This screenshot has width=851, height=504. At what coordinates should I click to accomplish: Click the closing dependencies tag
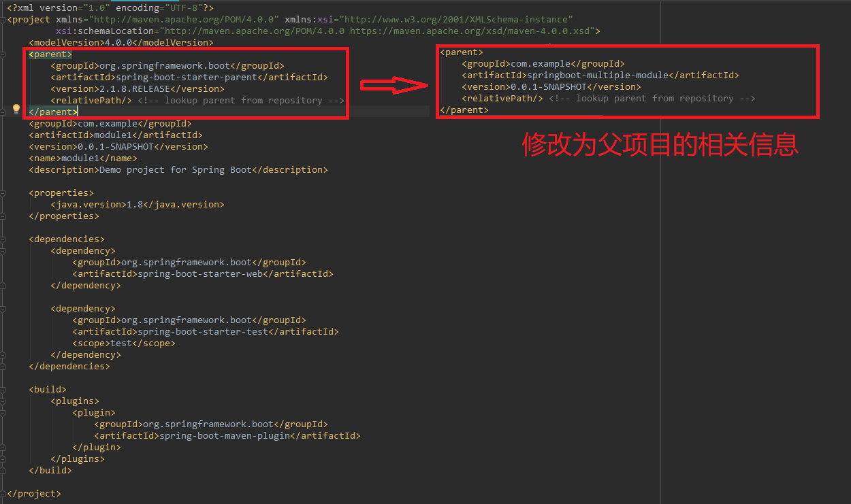pos(69,367)
